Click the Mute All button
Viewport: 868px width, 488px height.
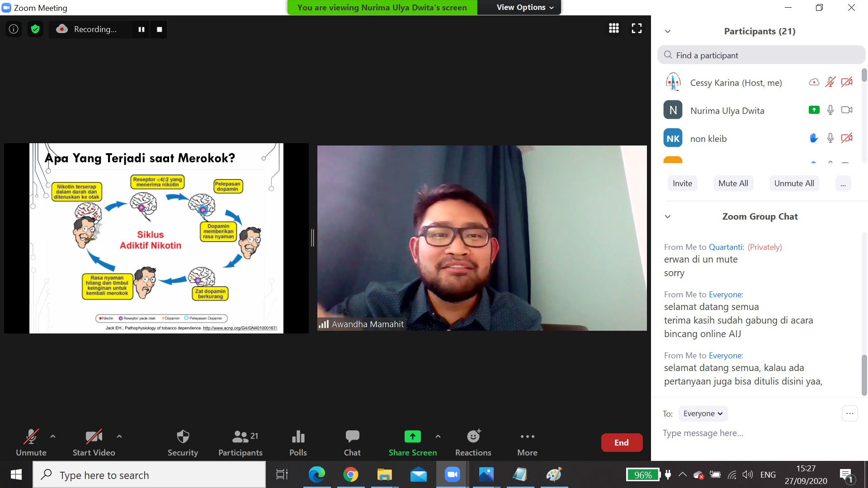[733, 183]
